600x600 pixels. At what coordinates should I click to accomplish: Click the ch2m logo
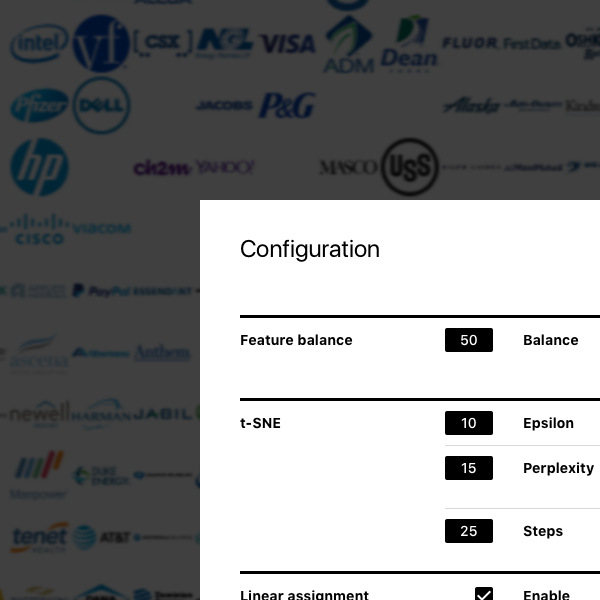pos(162,168)
